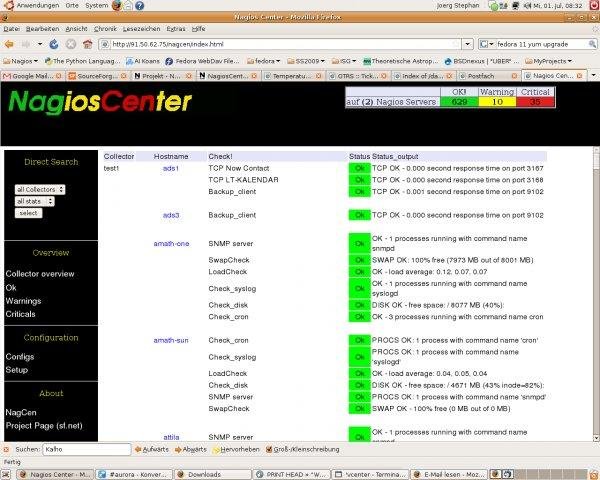
Task: Open the ads3 hostname link
Action: (x=171, y=215)
